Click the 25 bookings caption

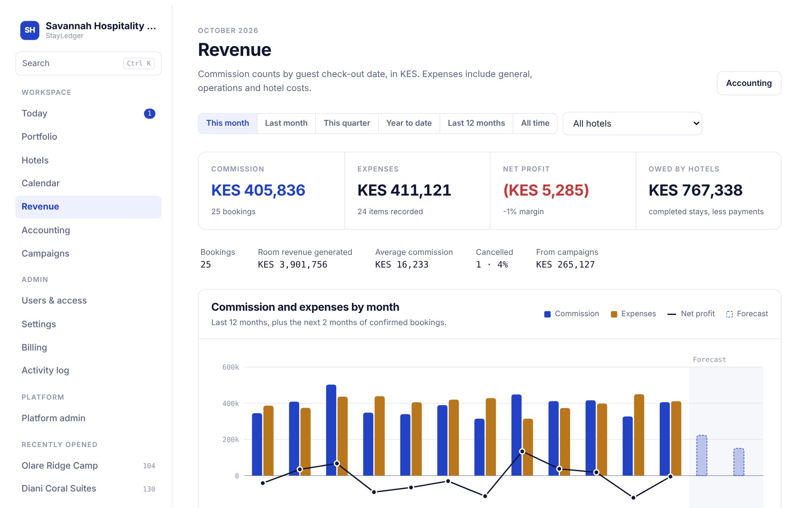coord(233,212)
